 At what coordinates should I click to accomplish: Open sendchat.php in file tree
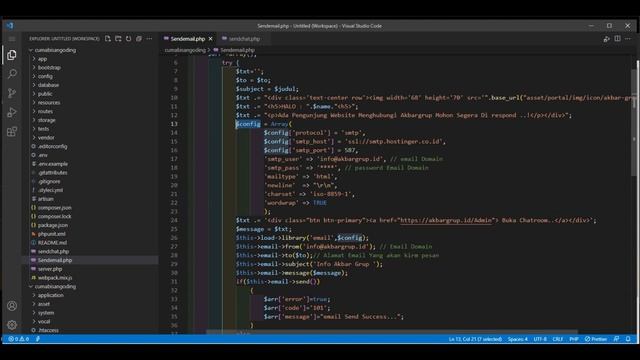point(53,251)
